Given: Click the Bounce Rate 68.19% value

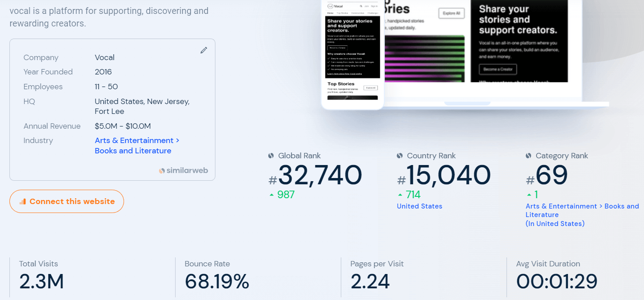Looking at the screenshot, I should click(x=217, y=281).
